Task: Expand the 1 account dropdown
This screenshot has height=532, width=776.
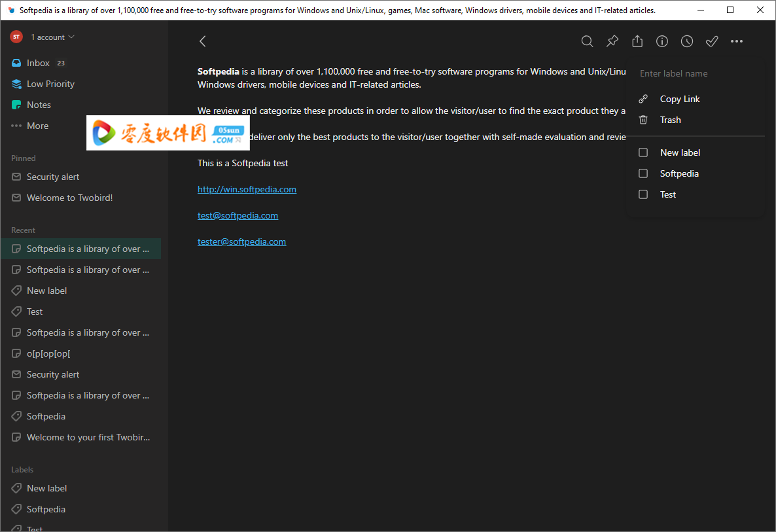Action: (x=52, y=37)
